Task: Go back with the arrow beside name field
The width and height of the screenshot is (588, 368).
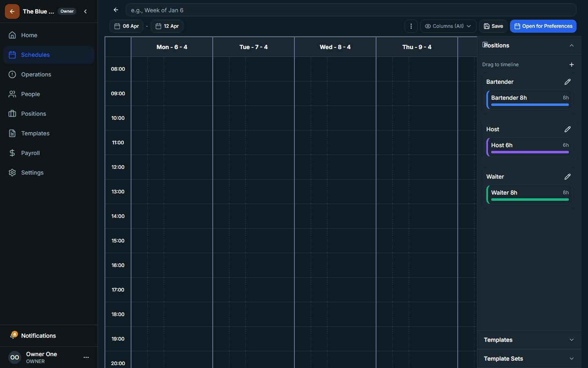Action: 116,10
